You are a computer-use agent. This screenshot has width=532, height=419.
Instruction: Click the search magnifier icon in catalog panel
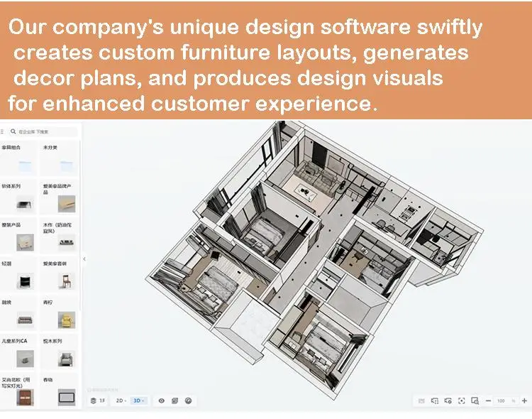coord(13,131)
